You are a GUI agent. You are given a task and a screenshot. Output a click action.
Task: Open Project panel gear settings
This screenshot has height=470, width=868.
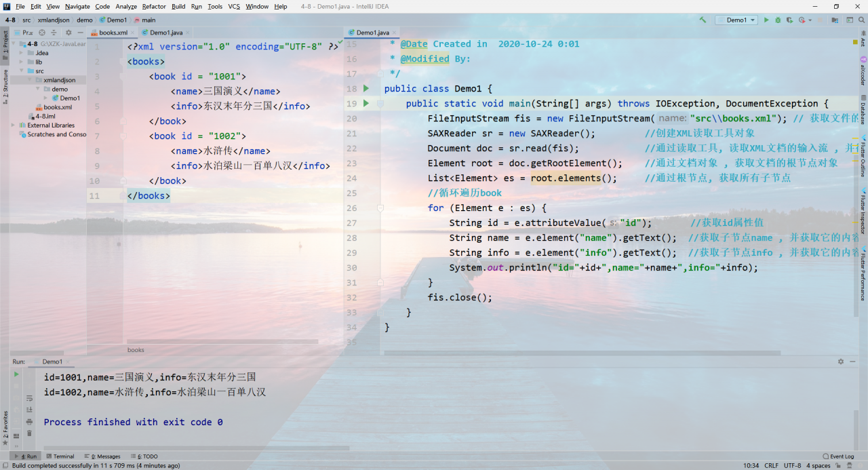pos(68,32)
